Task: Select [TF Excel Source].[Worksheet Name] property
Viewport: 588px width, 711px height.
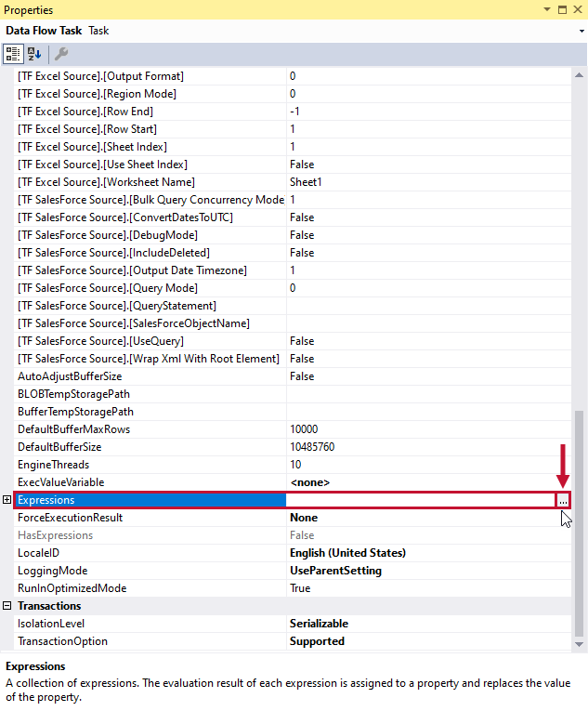Action: (106, 182)
